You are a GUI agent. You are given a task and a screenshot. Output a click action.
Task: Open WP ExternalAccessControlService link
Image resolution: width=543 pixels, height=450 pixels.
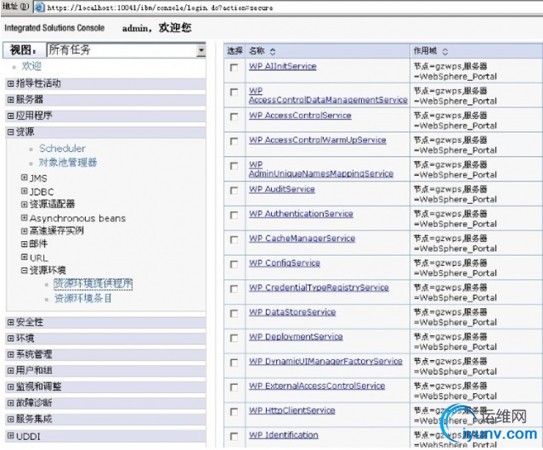point(317,386)
